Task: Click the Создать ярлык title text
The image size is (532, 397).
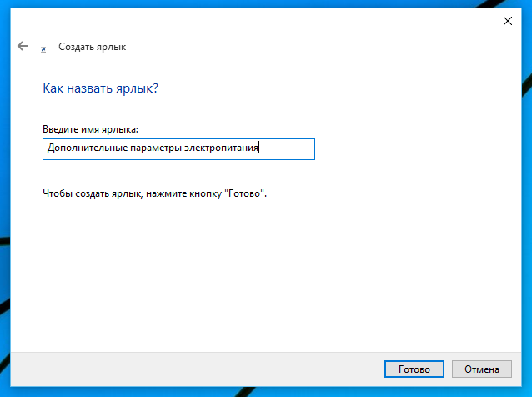Action: point(92,48)
